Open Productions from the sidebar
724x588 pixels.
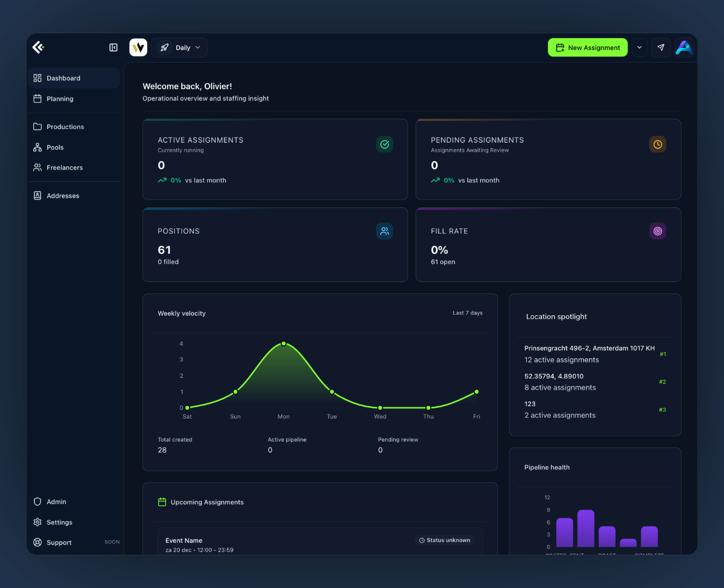point(65,127)
